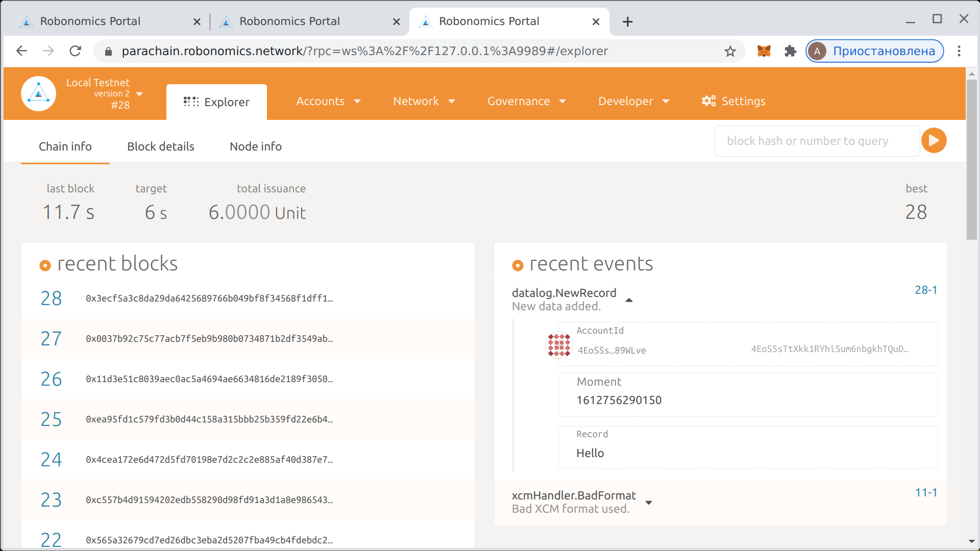Open the MetaMask fox extension
Viewport: 980px width, 551px height.
(764, 51)
